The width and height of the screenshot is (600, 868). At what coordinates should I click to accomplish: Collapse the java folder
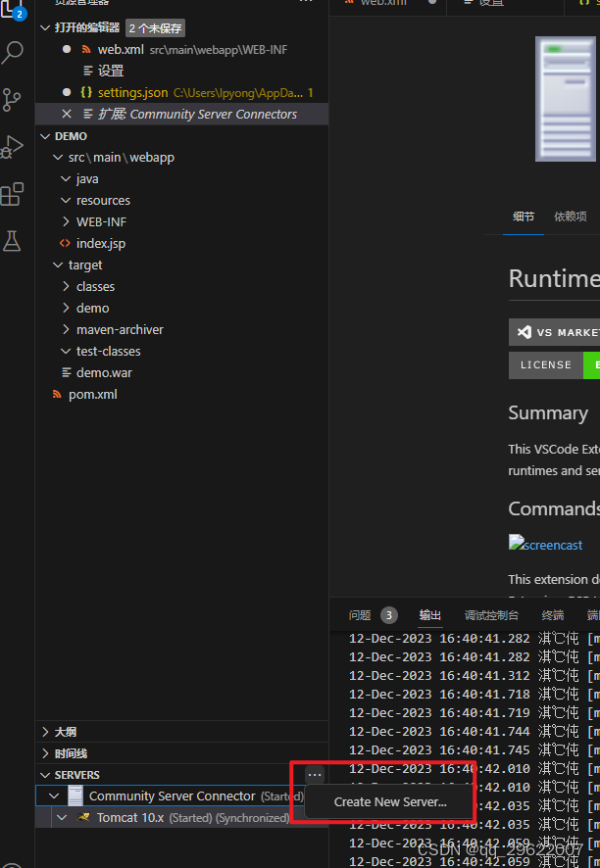point(66,179)
